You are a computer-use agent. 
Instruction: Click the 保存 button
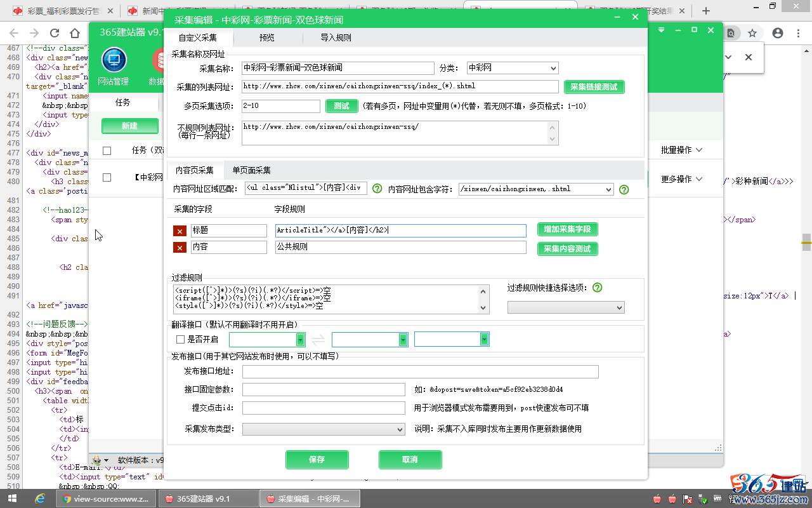tap(317, 460)
